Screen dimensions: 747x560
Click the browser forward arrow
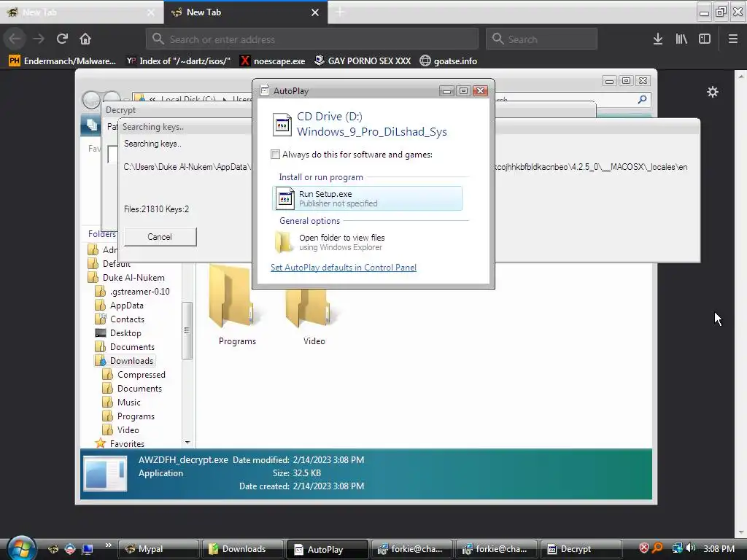coord(39,39)
